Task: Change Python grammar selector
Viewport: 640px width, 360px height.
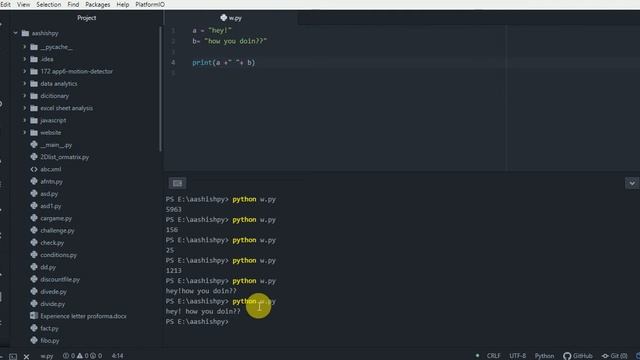Action: pyautogui.click(x=544, y=356)
